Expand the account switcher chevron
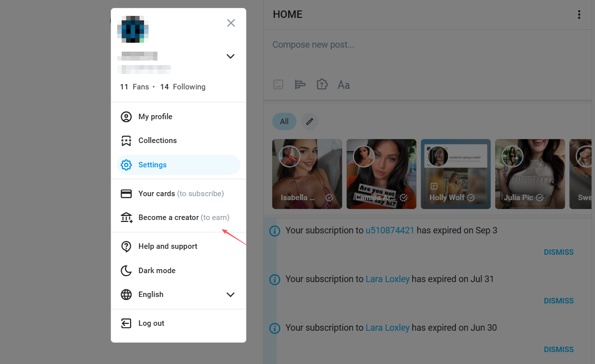595x364 pixels. click(x=230, y=57)
